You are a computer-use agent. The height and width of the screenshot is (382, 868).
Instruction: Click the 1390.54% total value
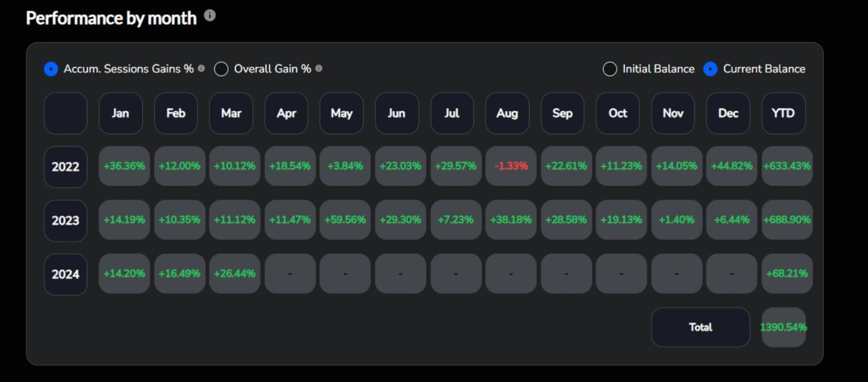pos(784,327)
